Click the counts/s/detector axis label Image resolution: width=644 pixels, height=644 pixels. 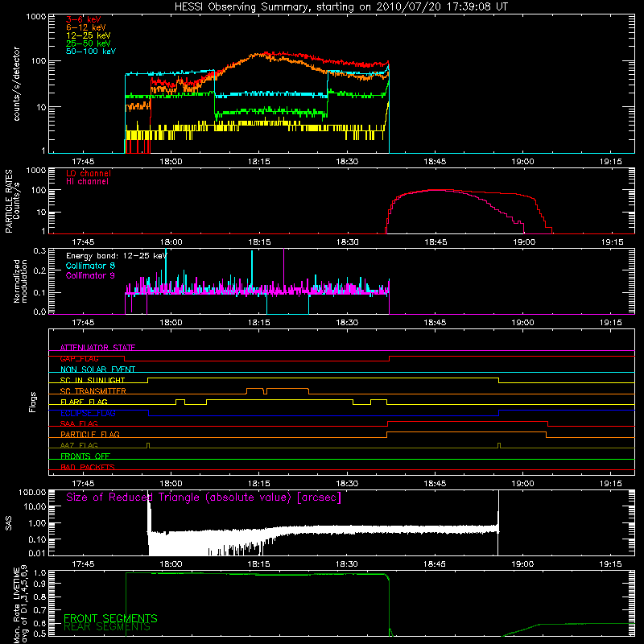point(16,84)
